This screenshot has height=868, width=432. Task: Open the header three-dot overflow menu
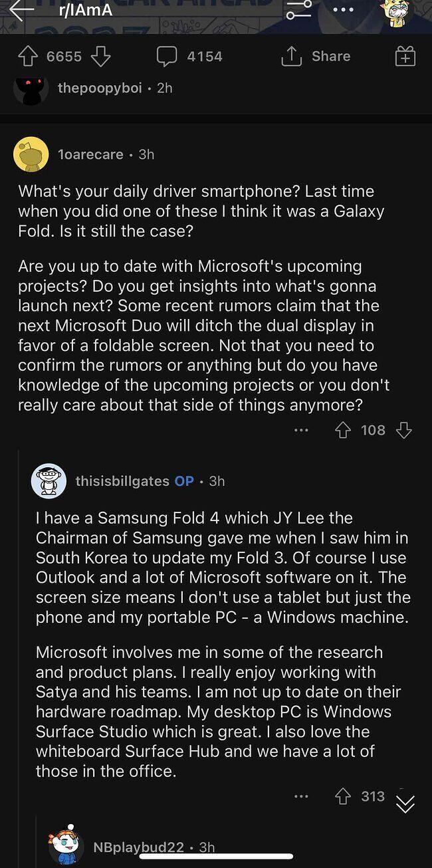tap(343, 11)
